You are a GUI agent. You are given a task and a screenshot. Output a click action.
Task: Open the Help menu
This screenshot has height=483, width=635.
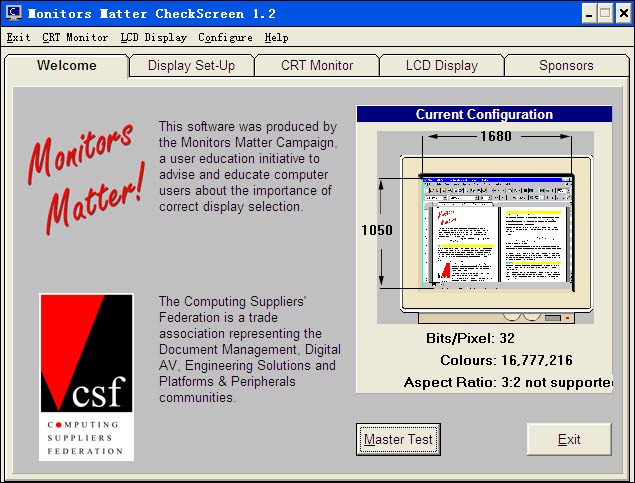tap(277, 38)
